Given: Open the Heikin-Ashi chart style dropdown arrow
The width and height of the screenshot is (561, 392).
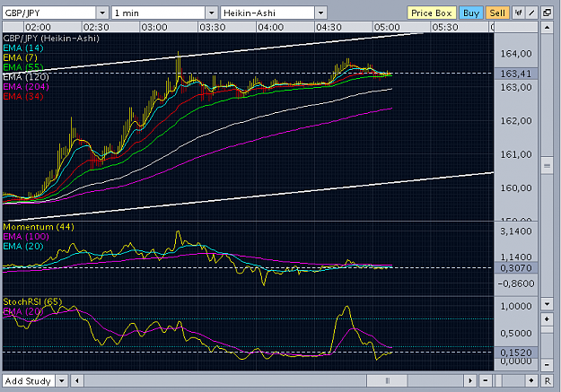Looking at the screenshot, I should (321, 13).
